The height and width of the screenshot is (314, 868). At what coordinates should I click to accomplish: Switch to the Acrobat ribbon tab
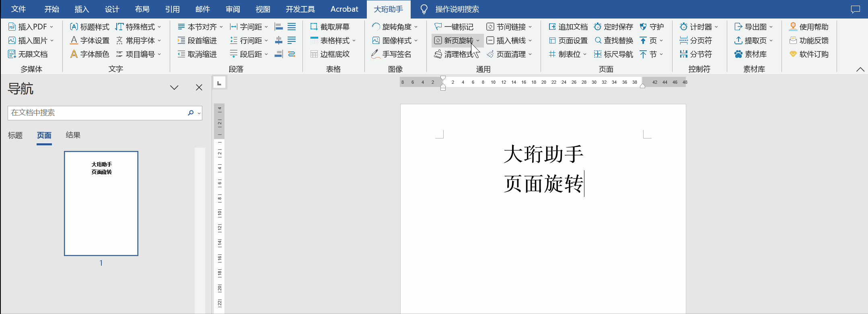[344, 9]
